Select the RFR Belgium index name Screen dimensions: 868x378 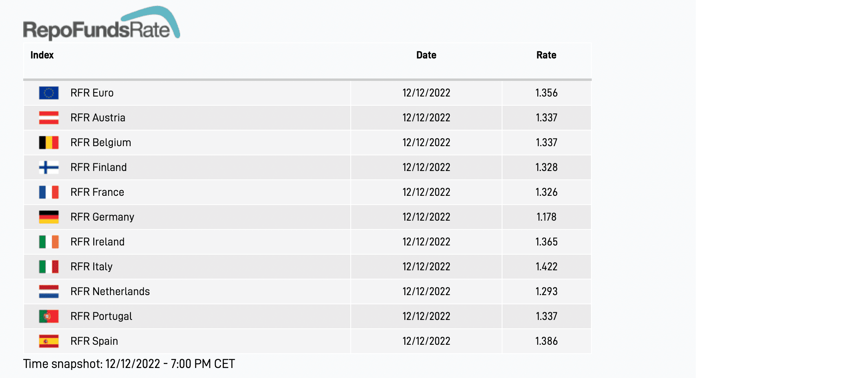[101, 143]
